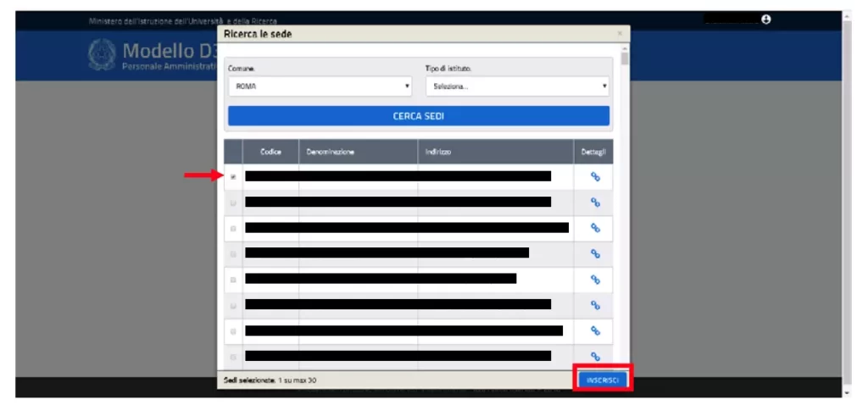Image resolution: width=868 pixels, height=411 pixels.
Task: Uncheck the checked checkbox in first row
Action: [x=233, y=177]
